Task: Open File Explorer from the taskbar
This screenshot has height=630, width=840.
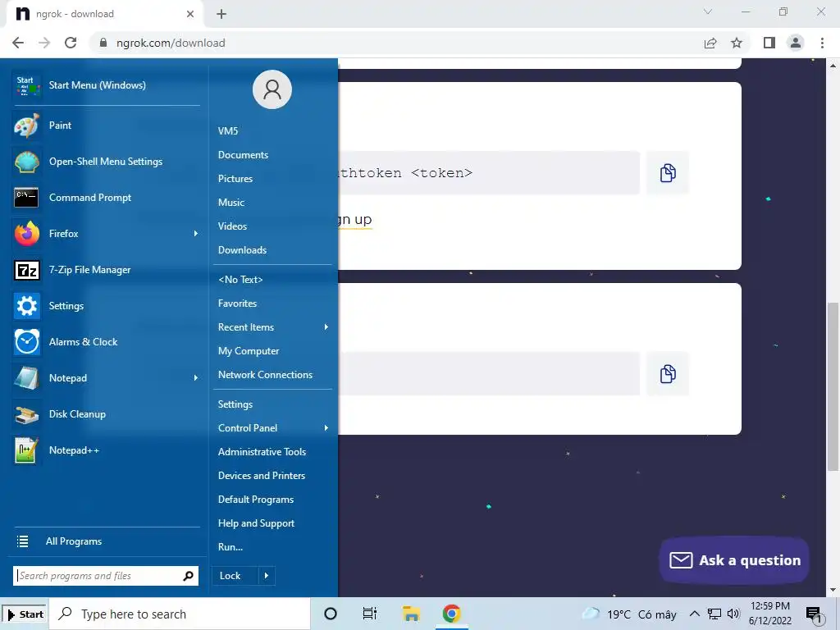Action: point(411,614)
